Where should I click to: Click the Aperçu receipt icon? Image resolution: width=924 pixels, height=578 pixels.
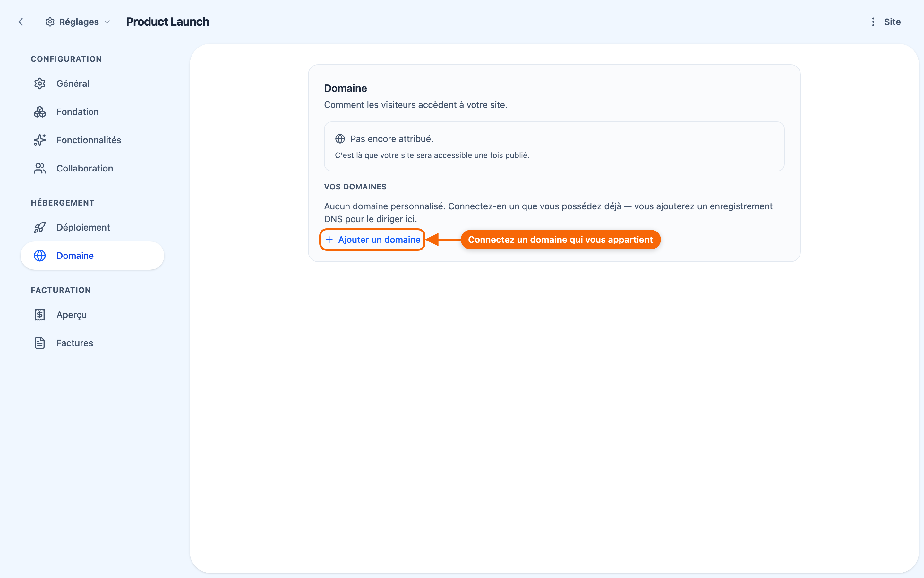click(40, 315)
